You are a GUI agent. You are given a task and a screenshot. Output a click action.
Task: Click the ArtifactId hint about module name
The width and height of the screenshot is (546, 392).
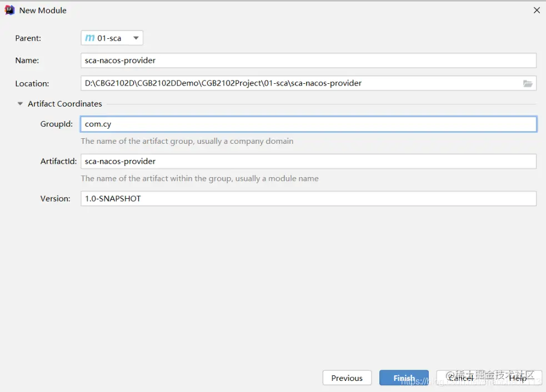[199, 179]
